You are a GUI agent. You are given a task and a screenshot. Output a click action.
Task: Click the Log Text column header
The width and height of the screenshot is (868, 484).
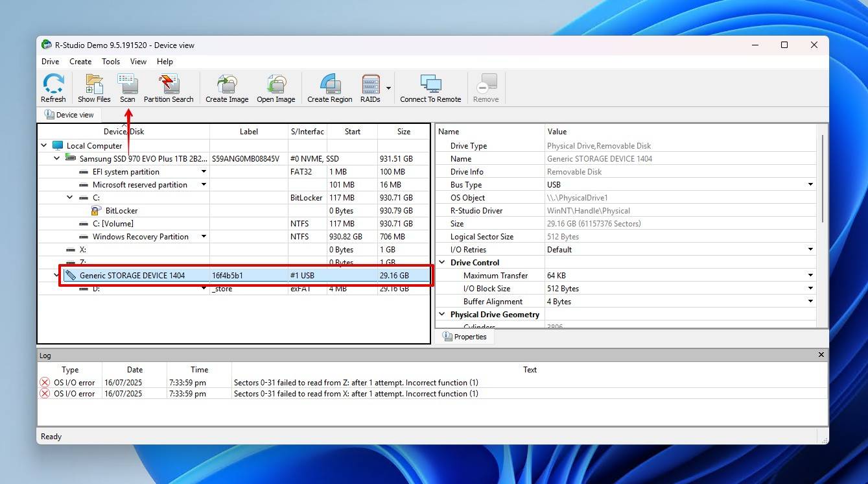click(x=530, y=370)
